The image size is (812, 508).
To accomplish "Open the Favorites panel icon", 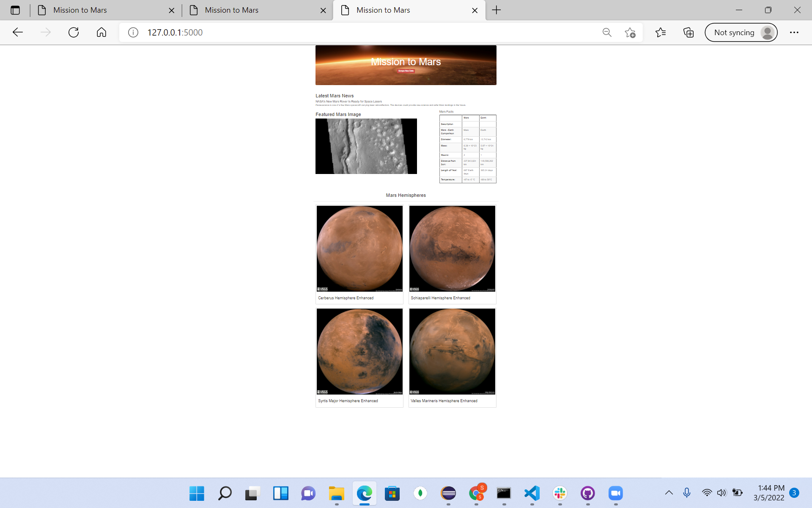I will [x=661, y=32].
